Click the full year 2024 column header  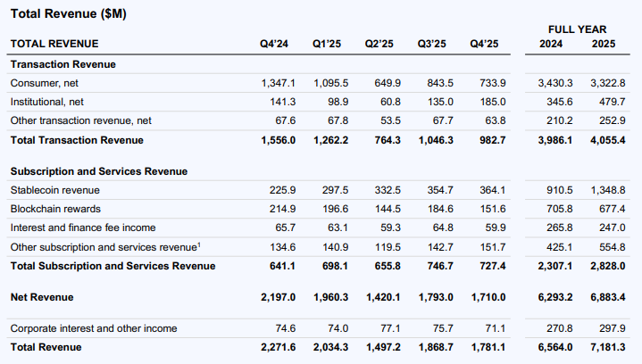551,44
